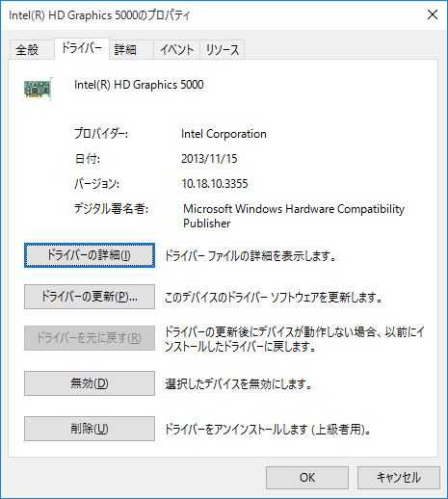Image resolution: width=448 pixels, height=499 pixels.
Task: Select the ドライバー tab
Action: click(x=82, y=48)
